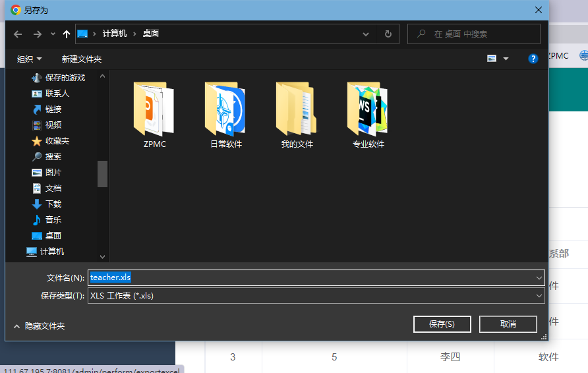Viewport: 588px width, 373px height.
Task: Go back using the left arrow
Action: pyautogui.click(x=18, y=34)
